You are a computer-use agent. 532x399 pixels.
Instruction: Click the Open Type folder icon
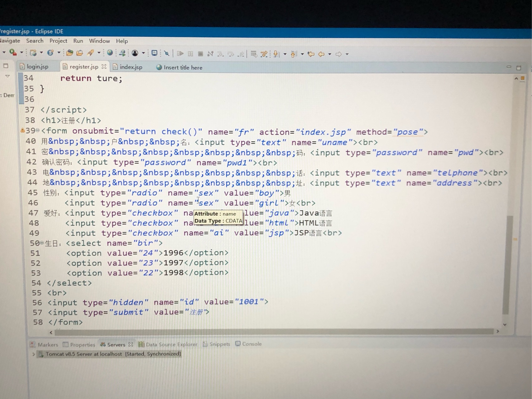point(69,53)
